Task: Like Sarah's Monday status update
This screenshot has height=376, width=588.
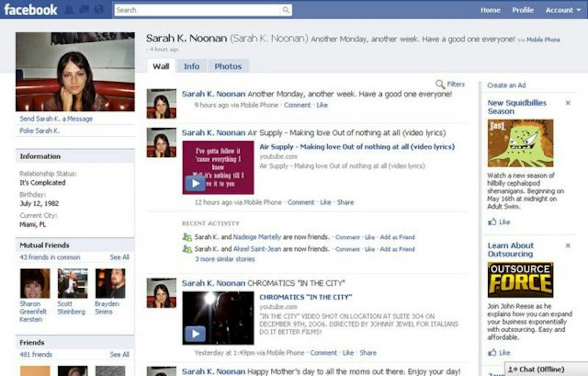Action: click(322, 105)
